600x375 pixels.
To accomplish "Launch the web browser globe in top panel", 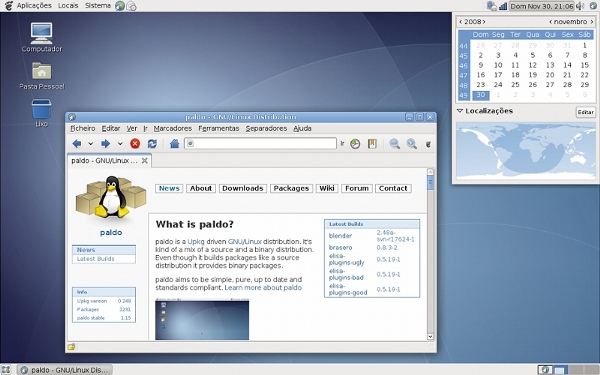I will coord(120,6).
